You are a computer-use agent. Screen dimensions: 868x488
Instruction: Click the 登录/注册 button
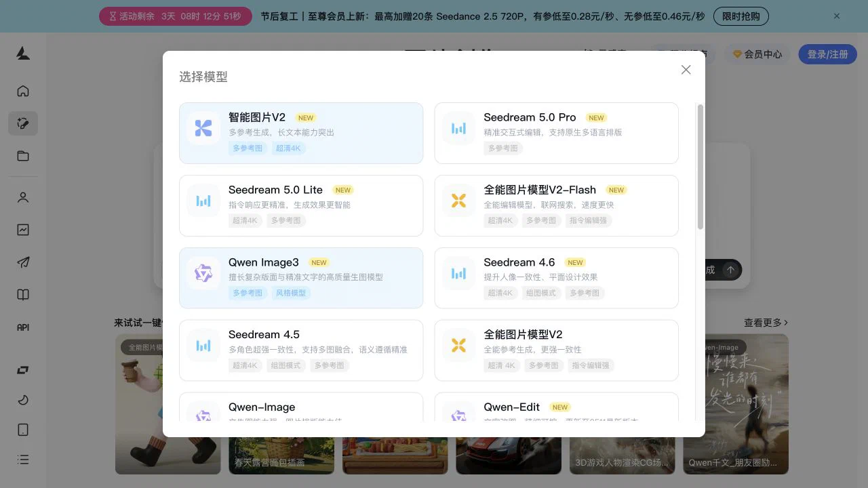tap(827, 54)
